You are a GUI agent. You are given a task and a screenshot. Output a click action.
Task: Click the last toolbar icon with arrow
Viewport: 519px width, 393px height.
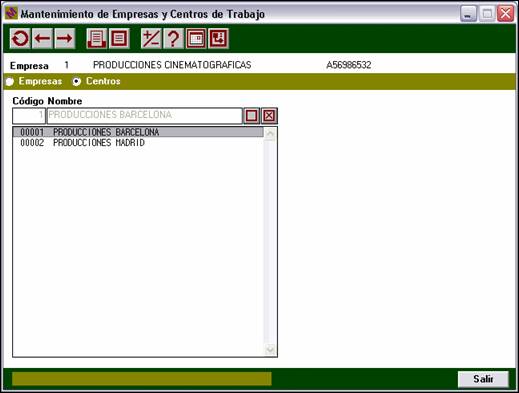[218, 39]
